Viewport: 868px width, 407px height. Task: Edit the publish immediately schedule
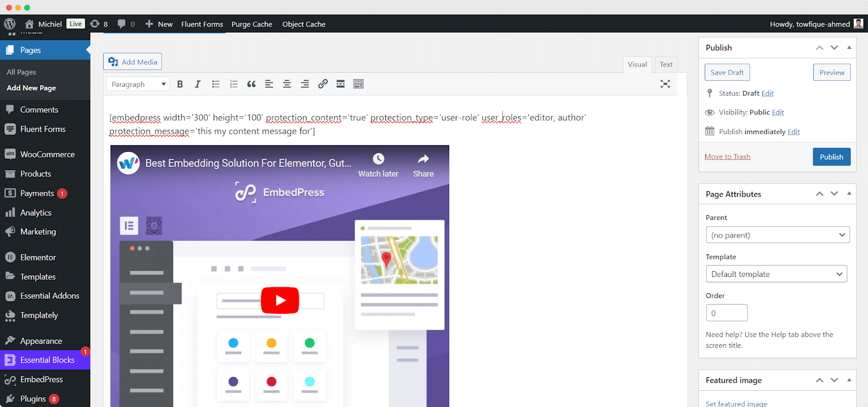pyautogui.click(x=794, y=132)
